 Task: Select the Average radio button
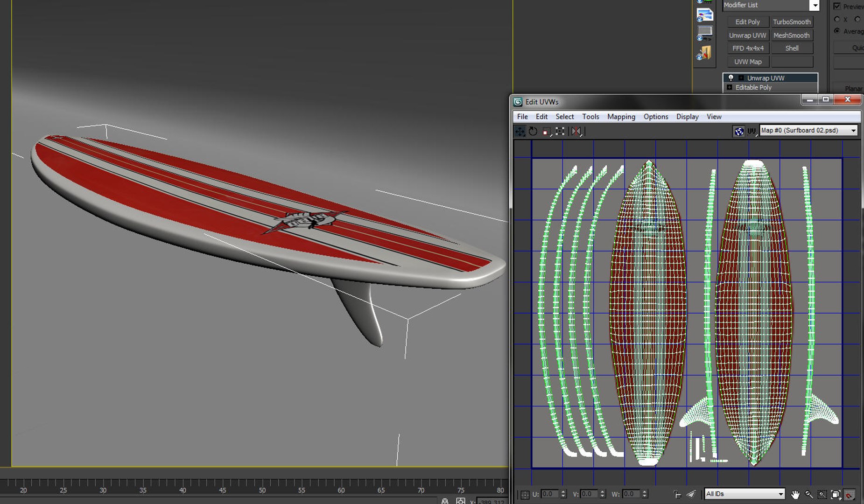click(x=837, y=31)
